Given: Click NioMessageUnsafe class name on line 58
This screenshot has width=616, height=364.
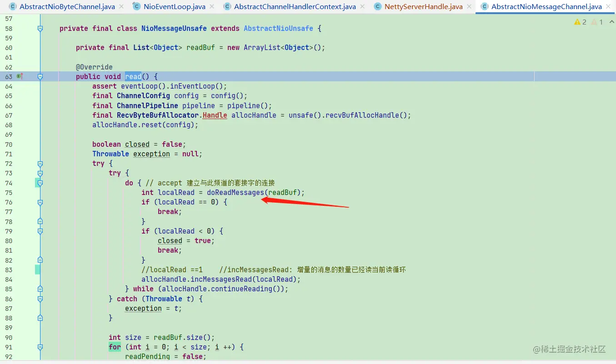Looking at the screenshot, I should 174,29.
